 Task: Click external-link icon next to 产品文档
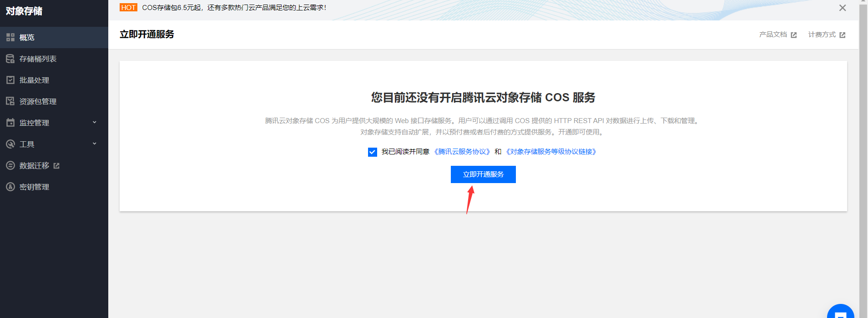point(794,35)
